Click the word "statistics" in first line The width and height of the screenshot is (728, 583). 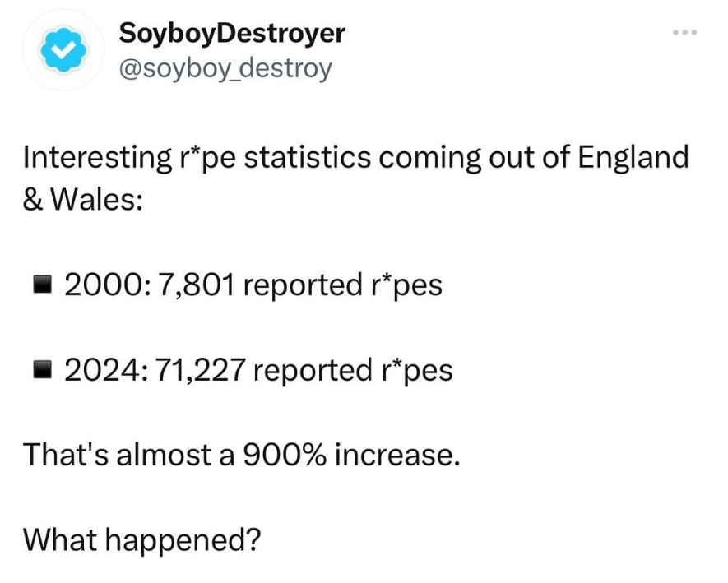tap(307, 157)
